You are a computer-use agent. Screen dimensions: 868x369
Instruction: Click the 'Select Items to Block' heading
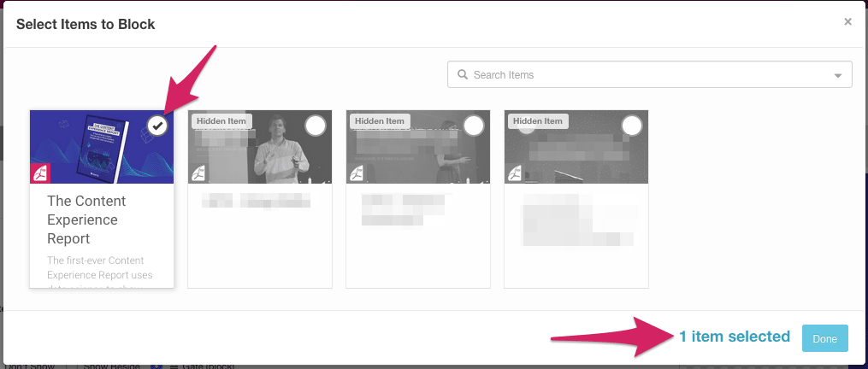pos(86,24)
